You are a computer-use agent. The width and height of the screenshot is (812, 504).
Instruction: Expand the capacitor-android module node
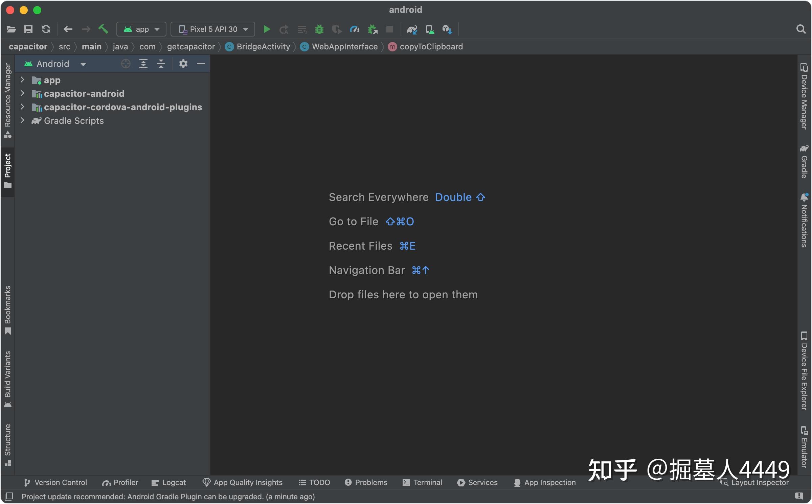(x=22, y=93)
